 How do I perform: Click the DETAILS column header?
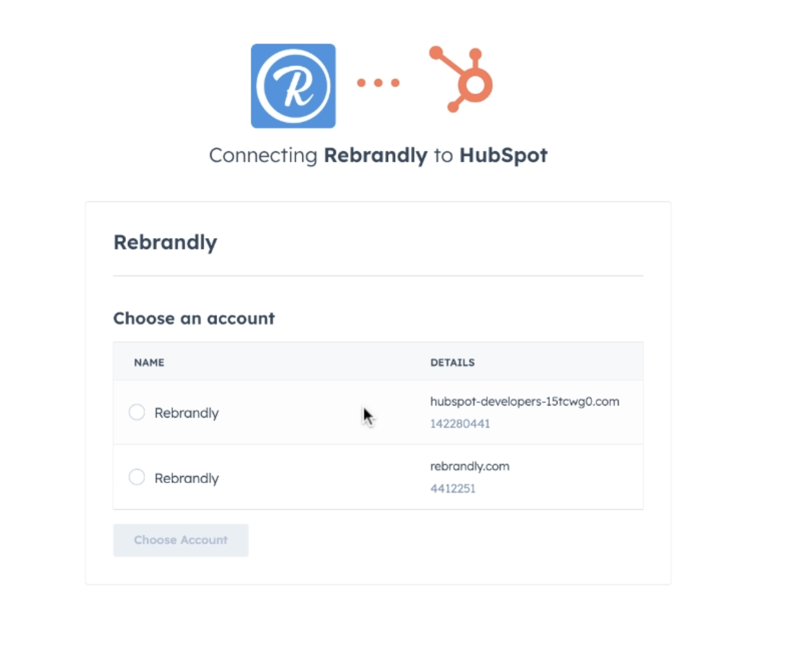[x=452, y=363]
